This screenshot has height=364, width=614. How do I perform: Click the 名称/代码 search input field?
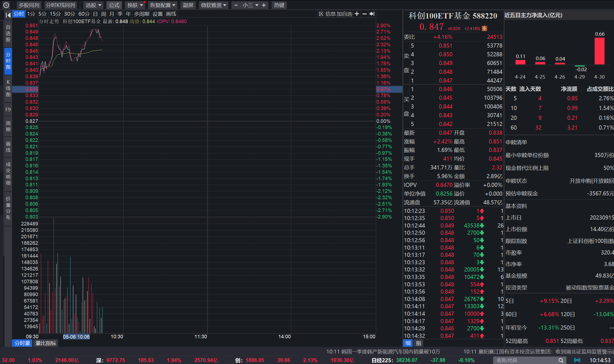pos(525,360)
